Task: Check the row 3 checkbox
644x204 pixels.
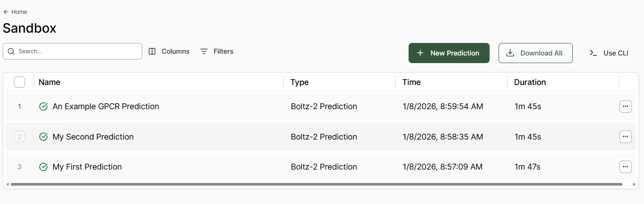Action: [20, 167]
